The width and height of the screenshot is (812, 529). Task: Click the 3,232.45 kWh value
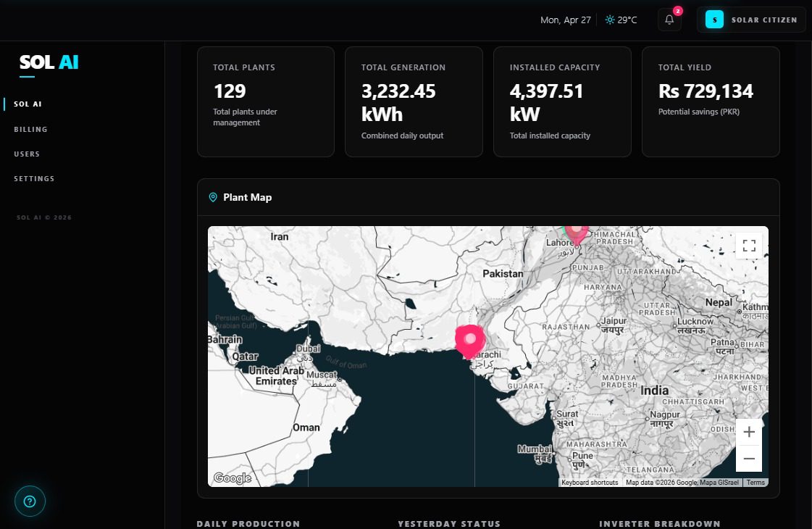398,103
